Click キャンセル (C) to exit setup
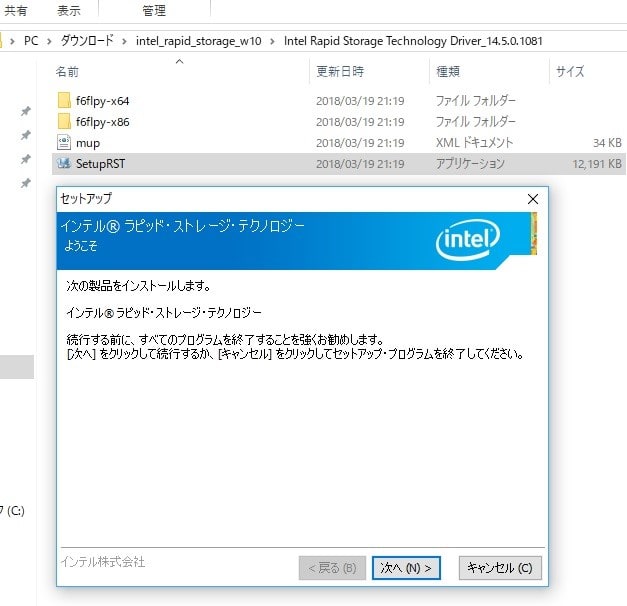627x606 pixels. (x=500, y=568)
